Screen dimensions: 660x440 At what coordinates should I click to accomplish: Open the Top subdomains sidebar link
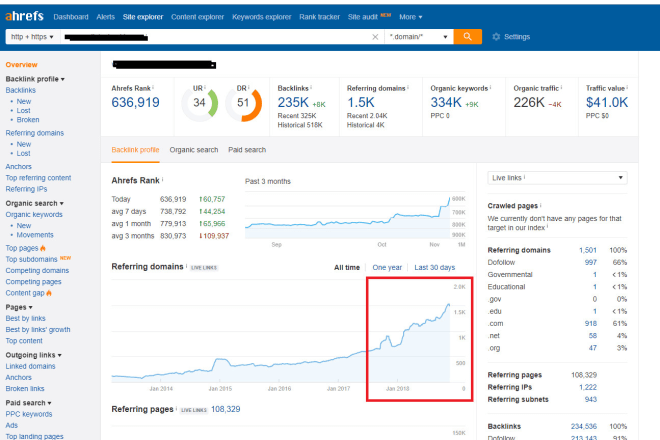31,259
